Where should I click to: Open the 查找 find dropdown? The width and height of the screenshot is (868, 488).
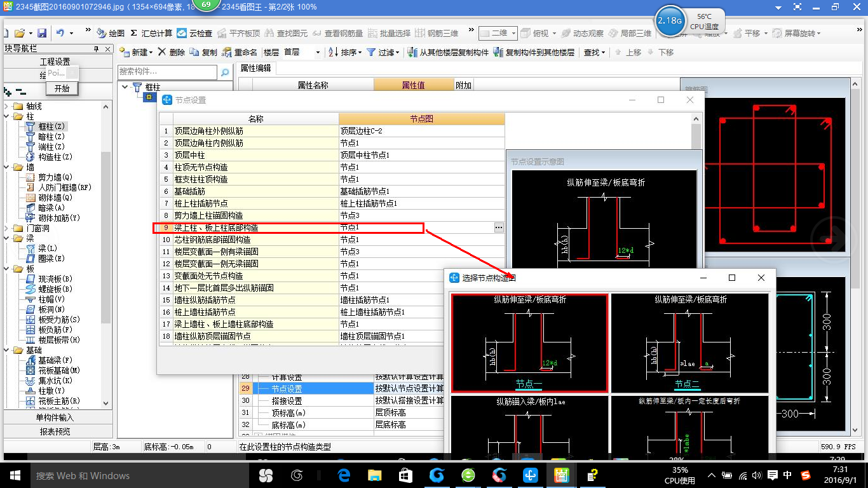(595, 52)
